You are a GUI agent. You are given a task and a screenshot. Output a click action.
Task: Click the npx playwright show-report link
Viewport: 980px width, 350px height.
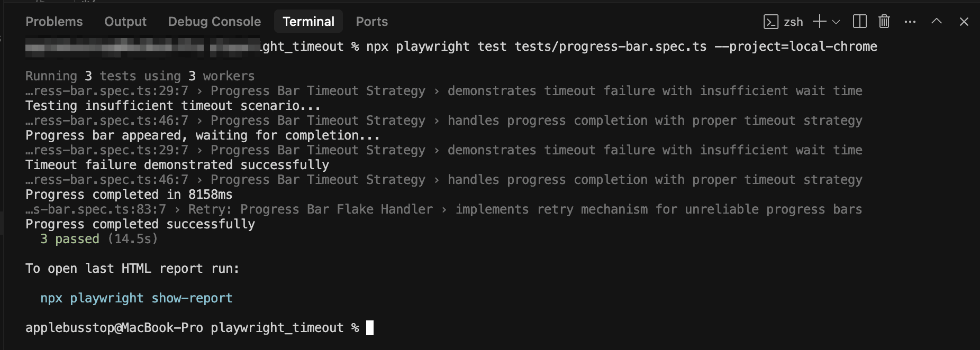tap(137, 298)
